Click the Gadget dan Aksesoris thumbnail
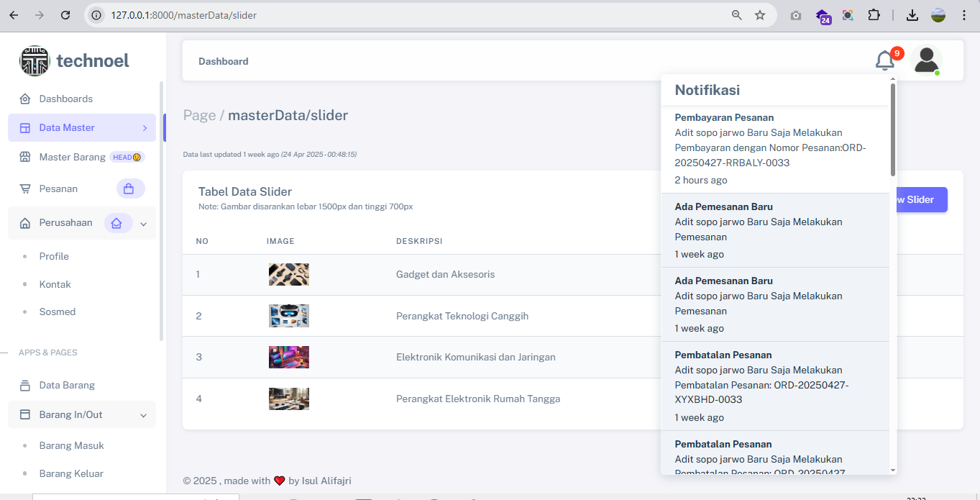 tap(289, 274)
